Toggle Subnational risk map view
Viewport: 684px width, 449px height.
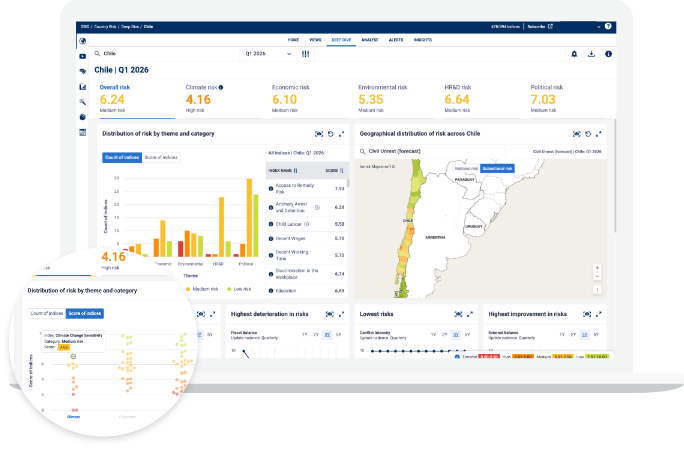(497, 169)
